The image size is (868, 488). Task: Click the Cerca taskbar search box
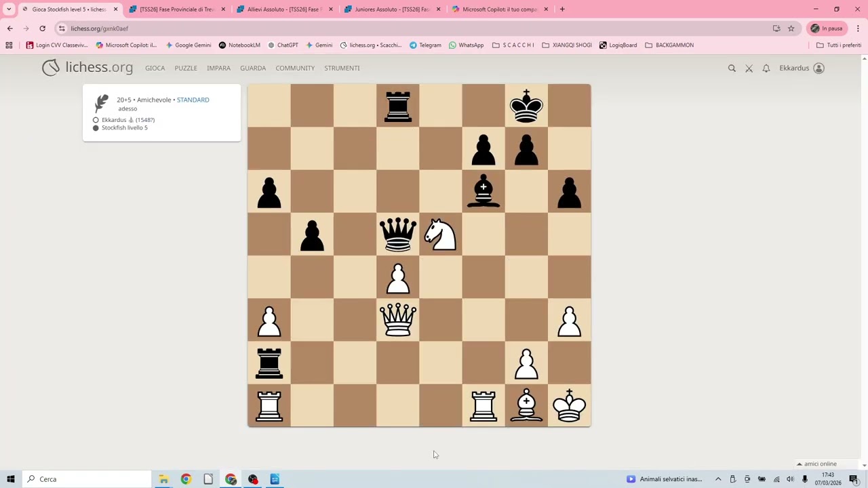[x=87, y=479]
